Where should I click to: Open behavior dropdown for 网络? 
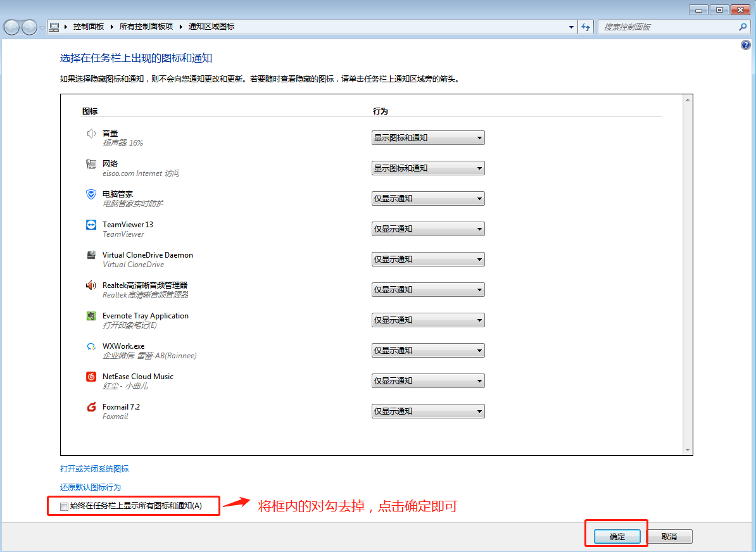click(x=428, y=168)
